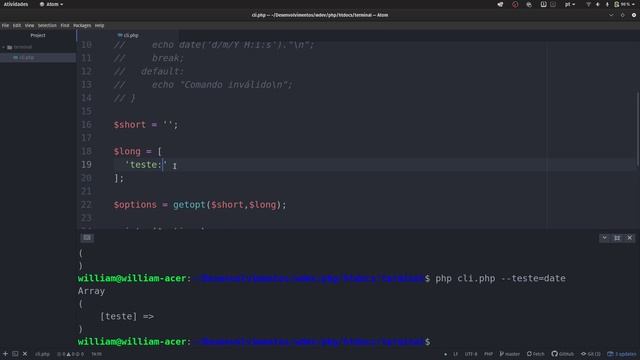
Task: Click the window minimize chevron in title bar
Action: 611,15
